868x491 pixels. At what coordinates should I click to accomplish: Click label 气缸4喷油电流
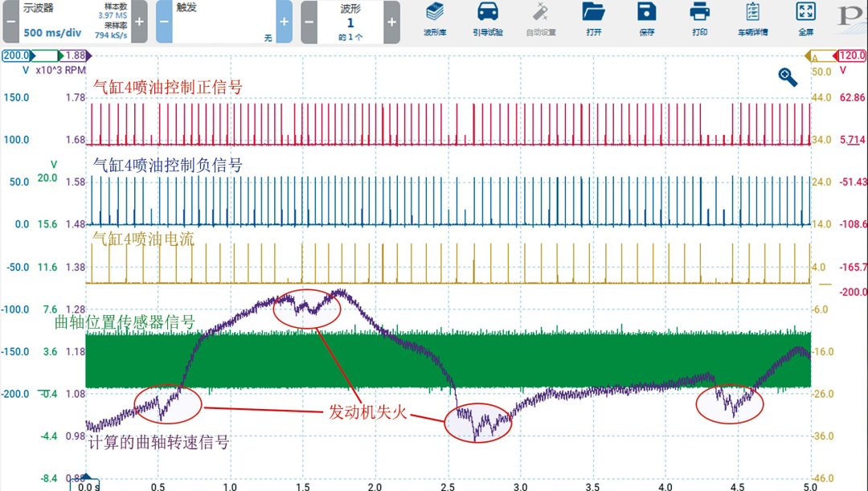[143, 239]
